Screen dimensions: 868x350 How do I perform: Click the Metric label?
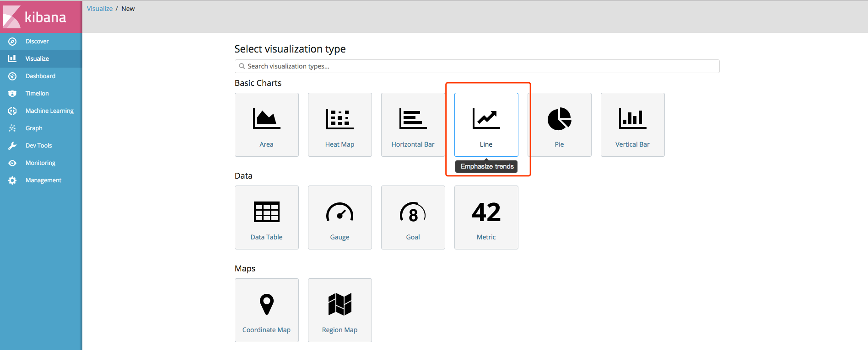486,237
